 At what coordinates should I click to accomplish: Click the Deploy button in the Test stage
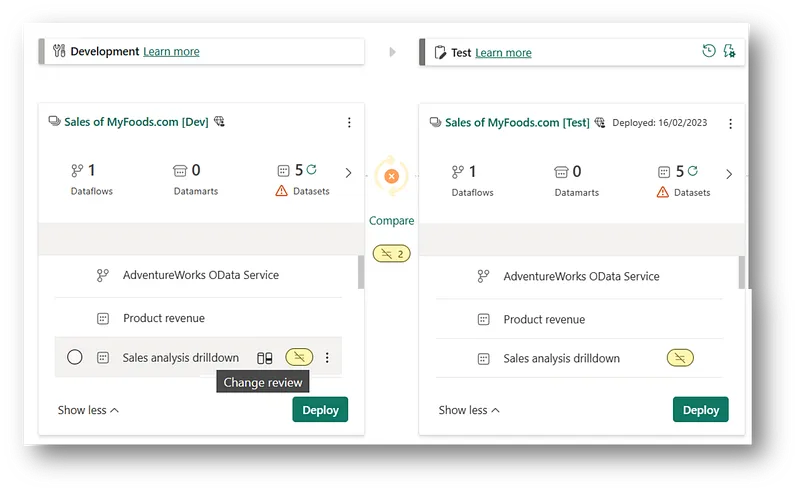(x=701, y=410)
